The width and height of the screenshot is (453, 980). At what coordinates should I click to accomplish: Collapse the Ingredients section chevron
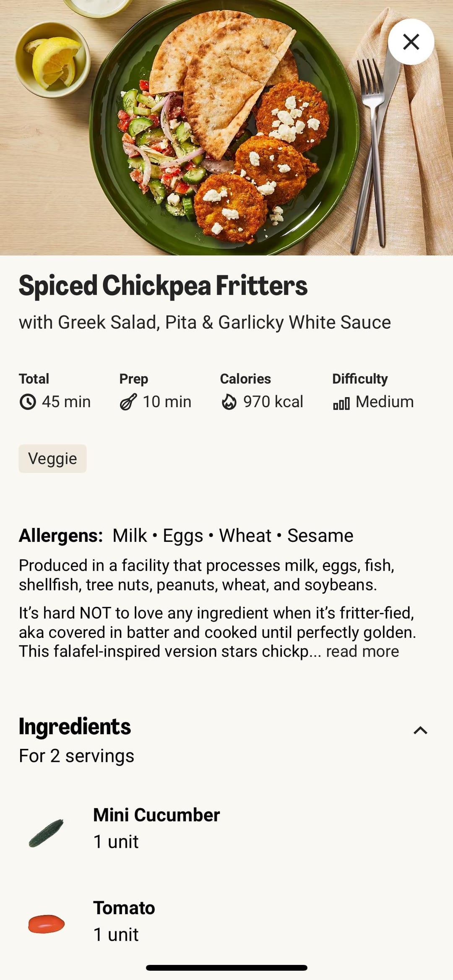click(x=420, y=730)
